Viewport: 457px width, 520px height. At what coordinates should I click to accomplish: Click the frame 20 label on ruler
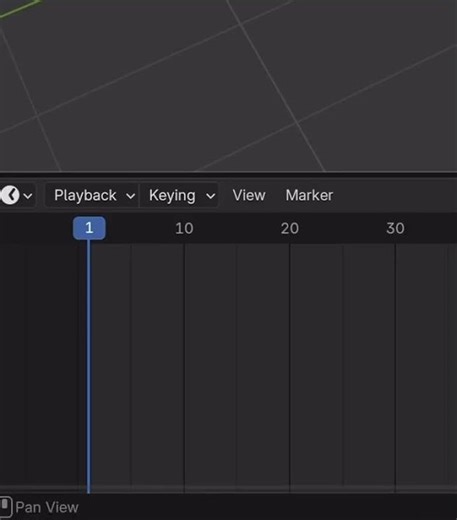tap(290, 229)
